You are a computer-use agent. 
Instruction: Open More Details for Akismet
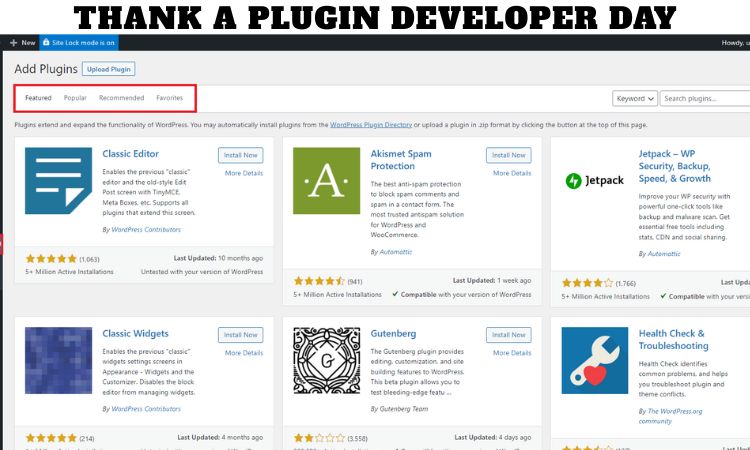(x=512, y=173)
